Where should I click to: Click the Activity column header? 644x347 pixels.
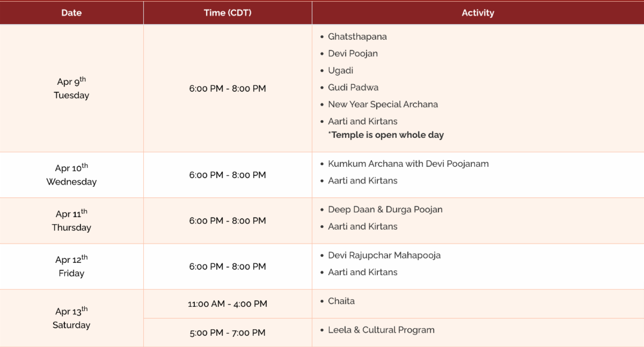tap(478, 13)
